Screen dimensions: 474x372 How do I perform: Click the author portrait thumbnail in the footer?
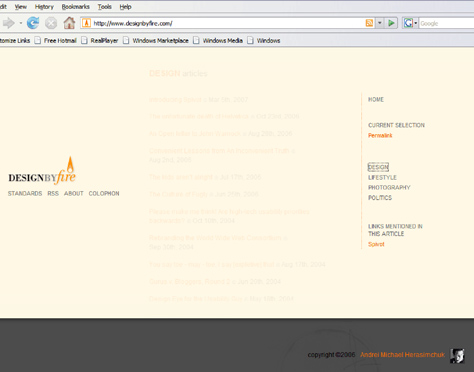(457, 356)
